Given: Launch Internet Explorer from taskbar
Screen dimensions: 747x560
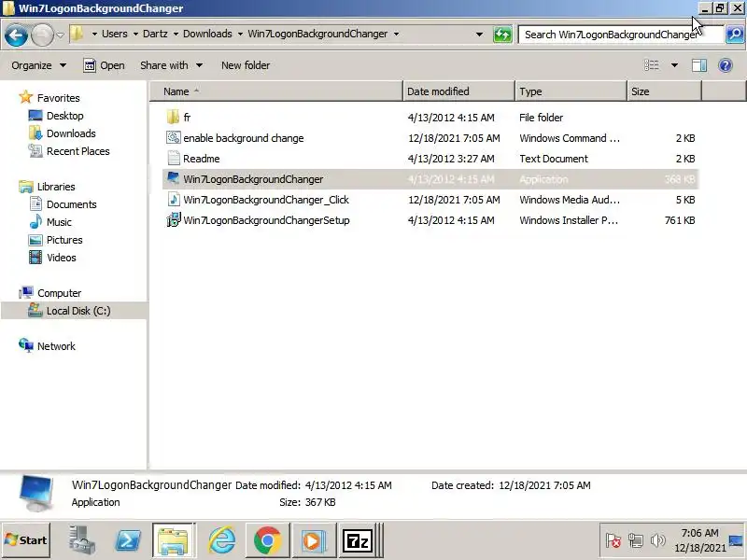Looking at the screenshot, I should click(x=221, y=540).
